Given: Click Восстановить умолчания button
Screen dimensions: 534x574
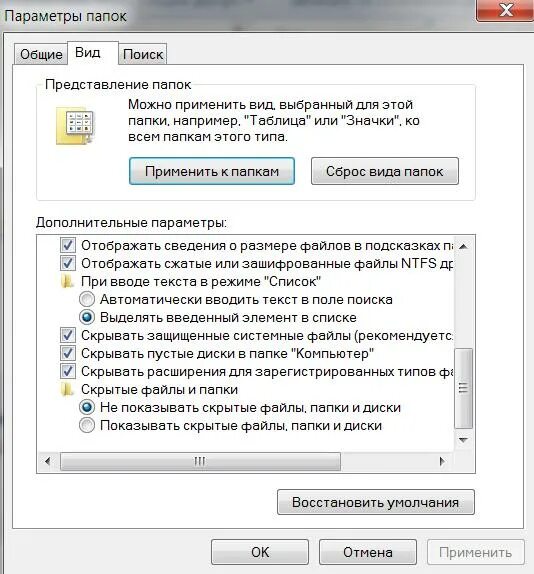Looking at the screenshot, I should point(376,502).
